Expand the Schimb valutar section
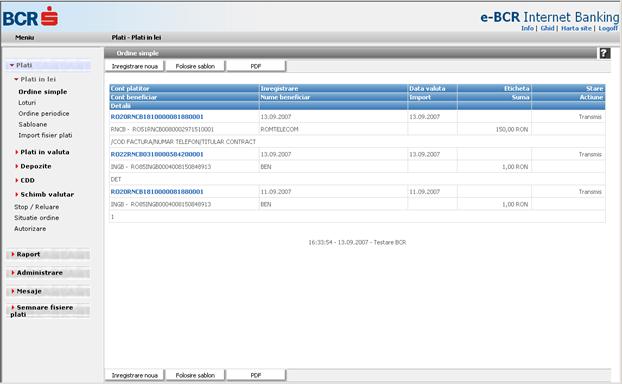This screenshot has height=384, width=622. coord(45,194)
